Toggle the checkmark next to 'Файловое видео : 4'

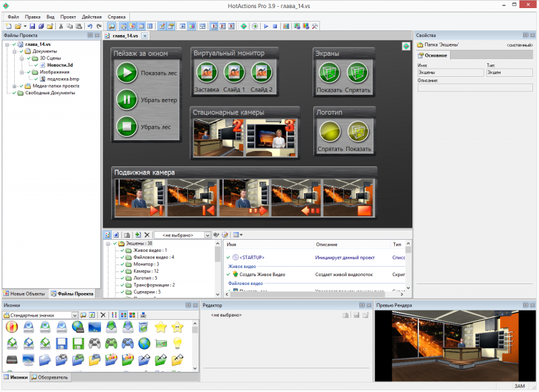[122, 257]
